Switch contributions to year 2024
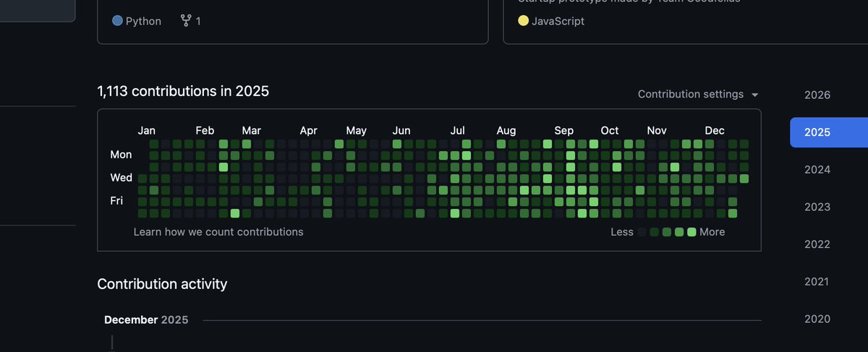 [x=817, y=170]
